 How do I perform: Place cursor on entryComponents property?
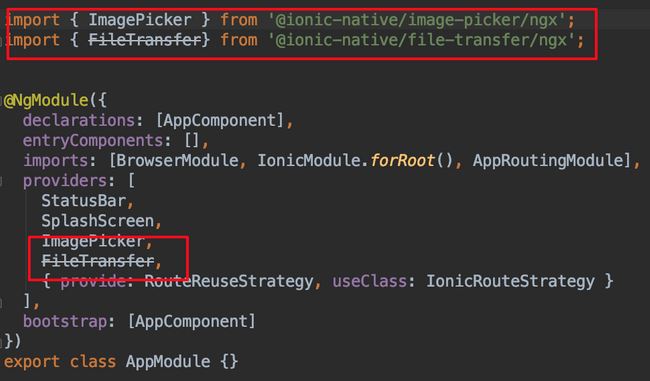pyautogui.click(x=93, y=141)
